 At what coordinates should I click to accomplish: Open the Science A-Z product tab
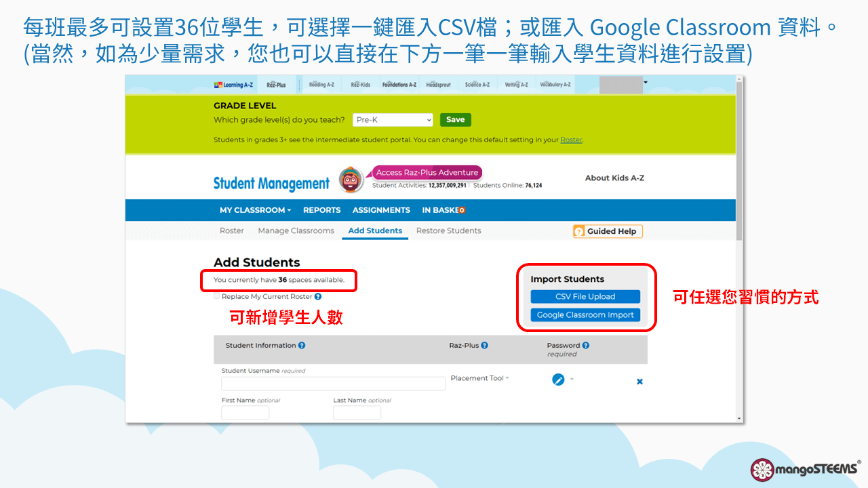click(x=477, y=85)
